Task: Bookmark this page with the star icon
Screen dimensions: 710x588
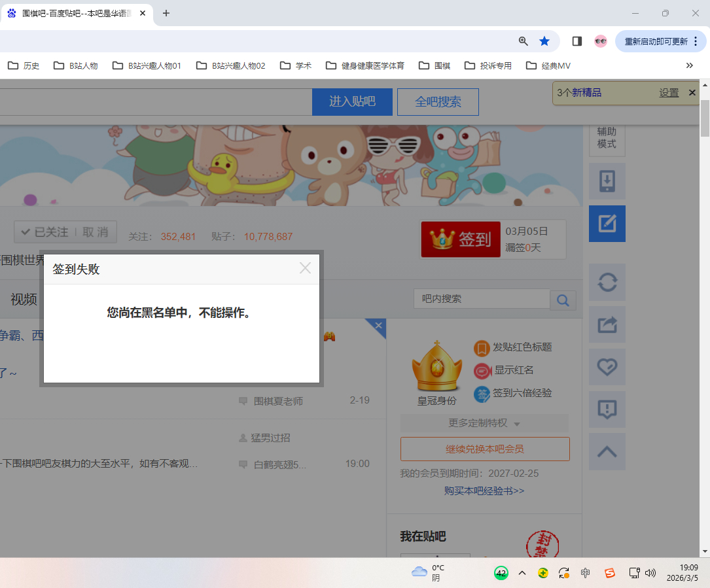Action: click(544, 41)
